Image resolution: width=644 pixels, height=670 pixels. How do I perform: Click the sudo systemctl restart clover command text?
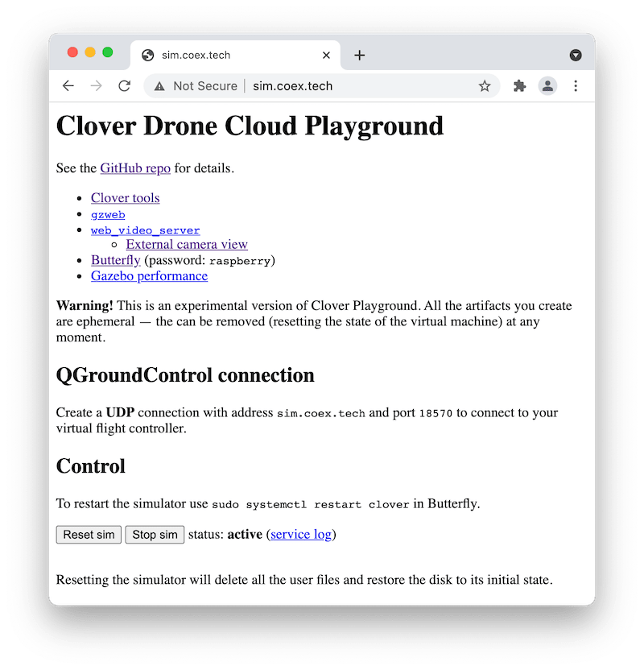click(311, 505)
